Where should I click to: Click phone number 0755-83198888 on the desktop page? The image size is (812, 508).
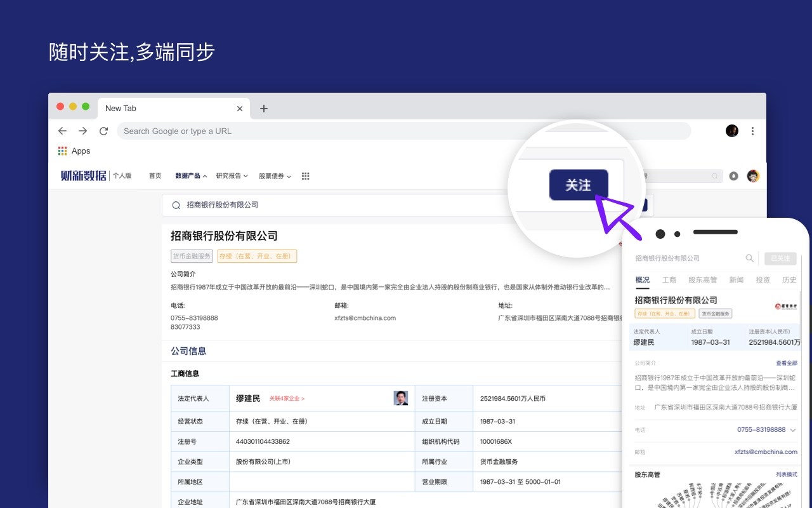[x=194, y=318]
